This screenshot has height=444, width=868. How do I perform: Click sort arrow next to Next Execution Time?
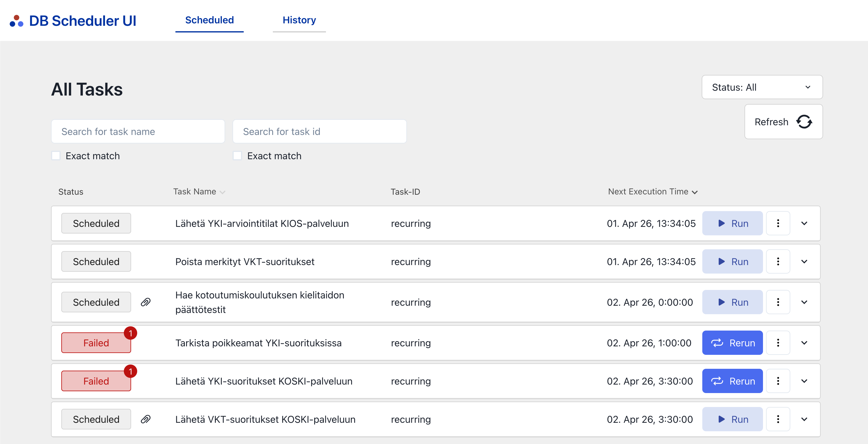(695, 192)
